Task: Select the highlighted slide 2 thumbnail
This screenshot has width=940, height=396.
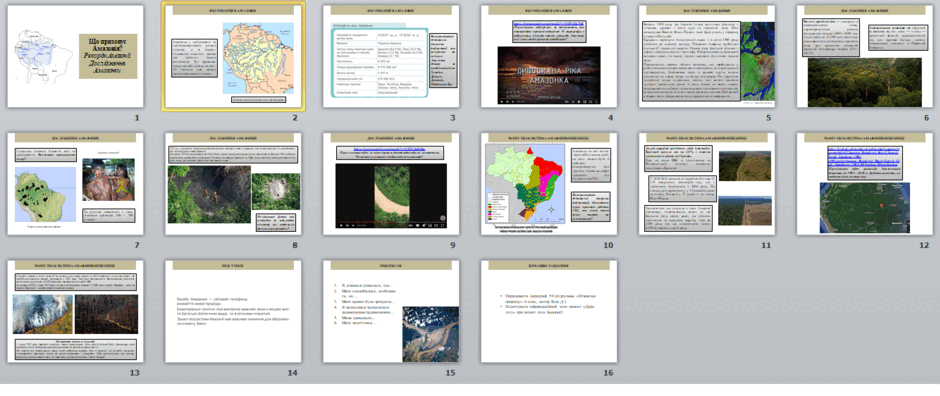Action: pos(233,56)
